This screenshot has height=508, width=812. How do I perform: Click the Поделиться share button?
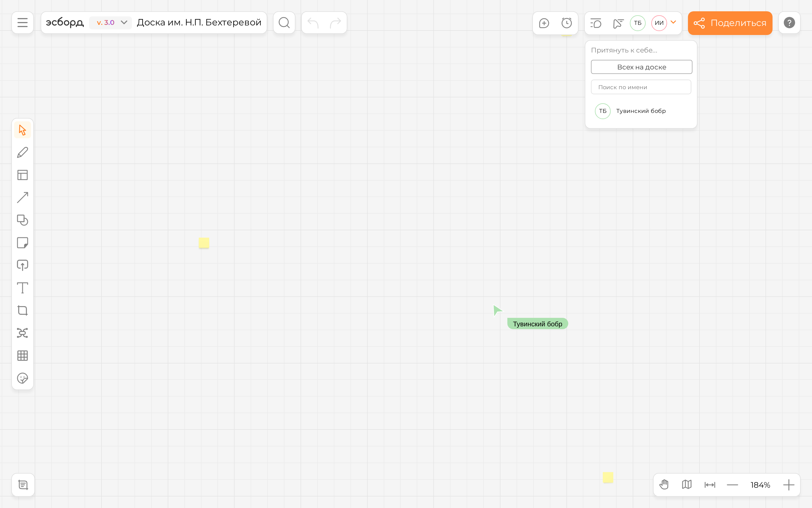point(730,23)
